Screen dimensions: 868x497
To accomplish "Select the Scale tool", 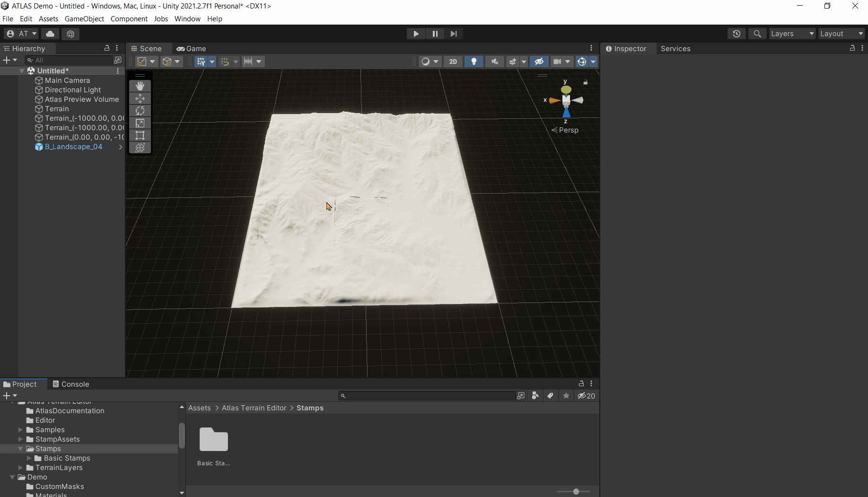I will click(x=140, y=123).
